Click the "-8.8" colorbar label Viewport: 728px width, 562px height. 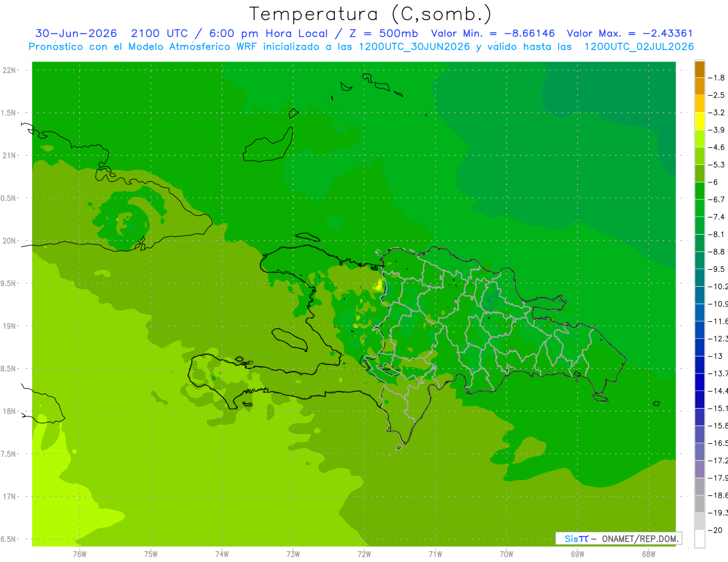pyautogui.click(x=716, y=252)
